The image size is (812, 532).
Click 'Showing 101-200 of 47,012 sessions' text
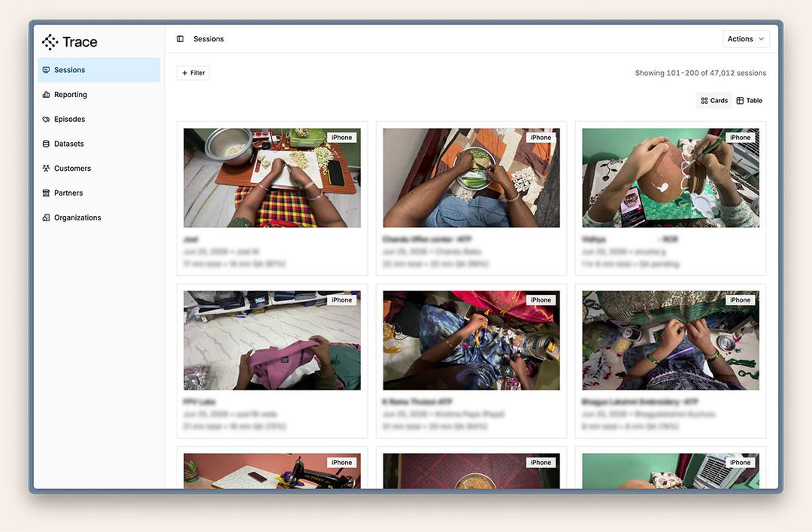coord(701,73)
